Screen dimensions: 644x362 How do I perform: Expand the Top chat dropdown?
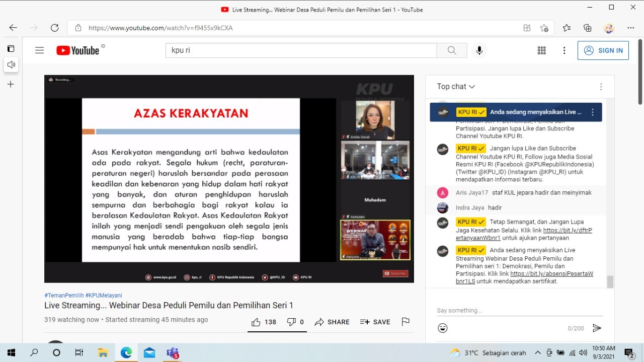456,87
